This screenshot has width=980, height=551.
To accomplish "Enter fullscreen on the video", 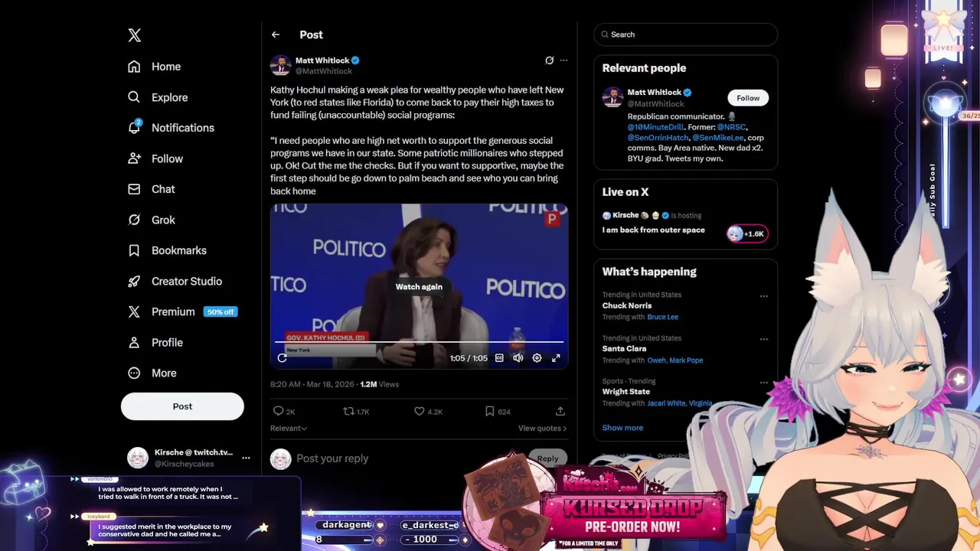I will click(x=556, y=357).
